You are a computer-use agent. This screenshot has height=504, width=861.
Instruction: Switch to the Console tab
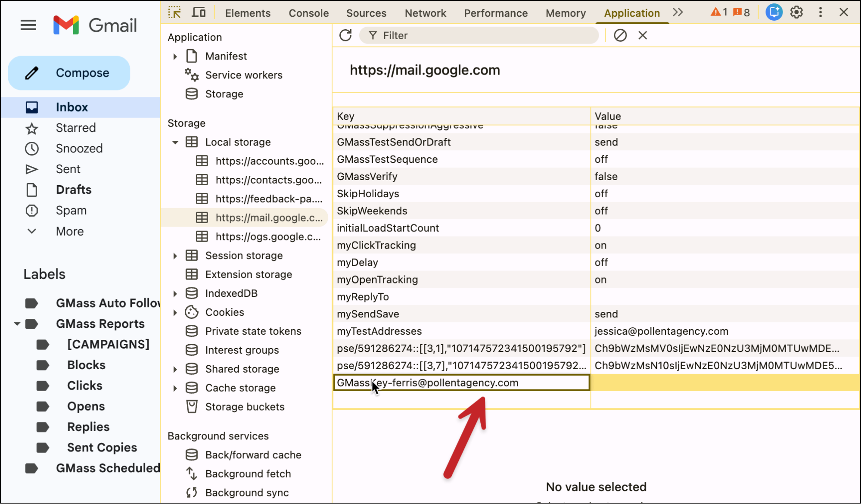pyautogui.click(x=308, y=13)
